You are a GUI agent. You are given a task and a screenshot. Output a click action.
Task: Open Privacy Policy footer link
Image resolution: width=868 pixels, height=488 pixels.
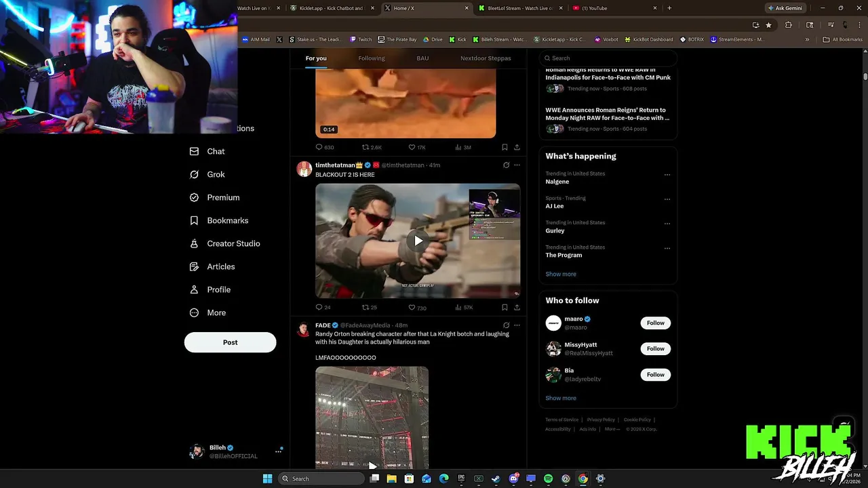[x=601, y=420]
